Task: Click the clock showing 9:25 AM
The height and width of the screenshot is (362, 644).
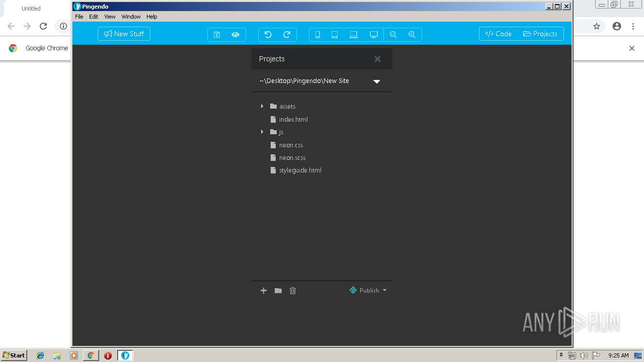Action: pos(618,355)
